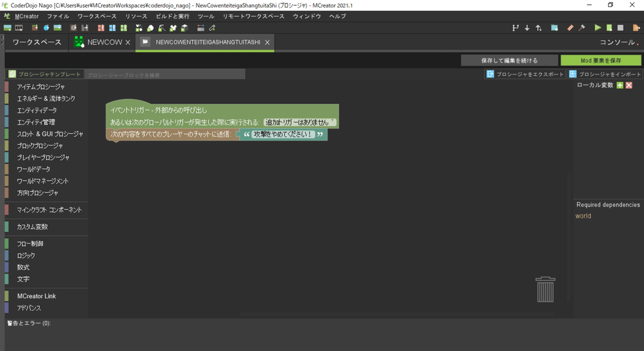
Task: Click the downward import arrow toolbar icon
Action: [x=527, y=27]
